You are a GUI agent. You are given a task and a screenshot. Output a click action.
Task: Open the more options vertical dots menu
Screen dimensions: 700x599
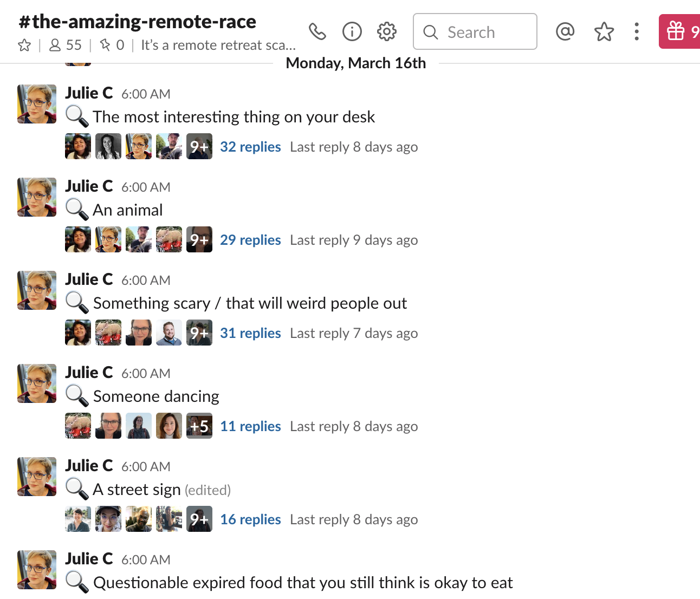(637, 32)
